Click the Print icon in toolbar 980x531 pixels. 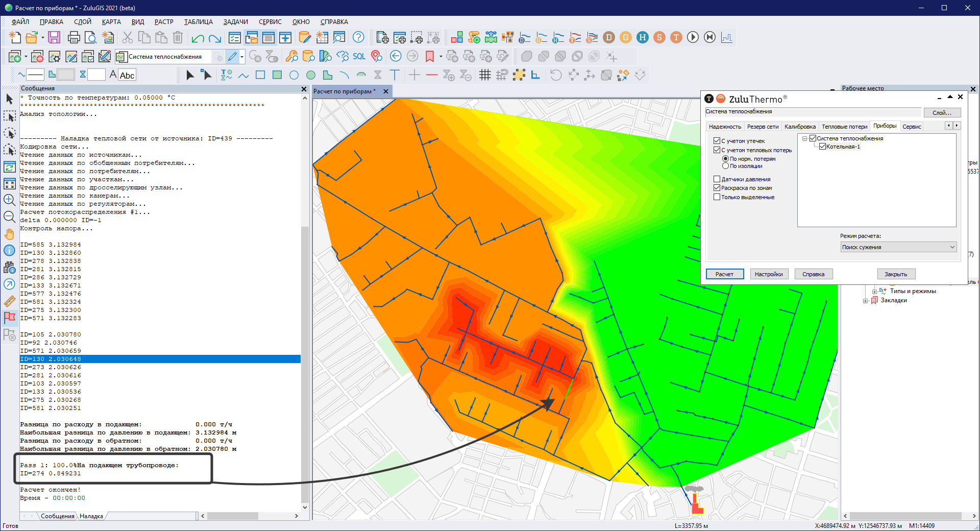click(73, 37)
